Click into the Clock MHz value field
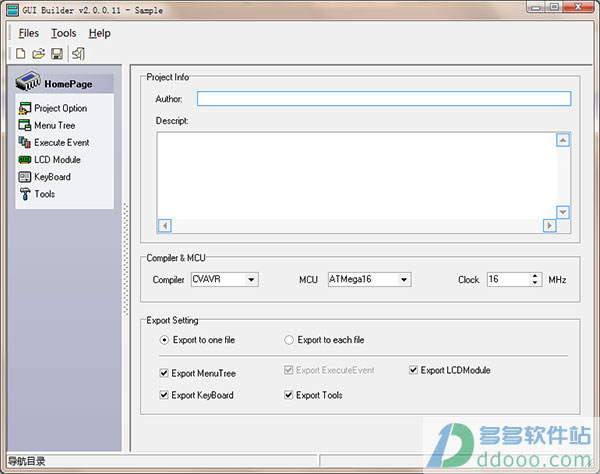The width and height of the screenshot is (600, 474). (509, 279)
